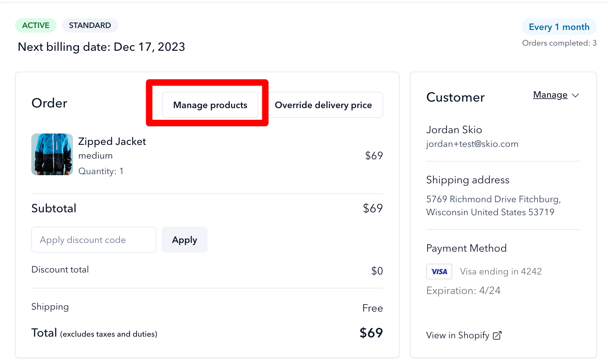Open Override delivery price option
Viewport: 608px width, 364px height.
(323, 105)
